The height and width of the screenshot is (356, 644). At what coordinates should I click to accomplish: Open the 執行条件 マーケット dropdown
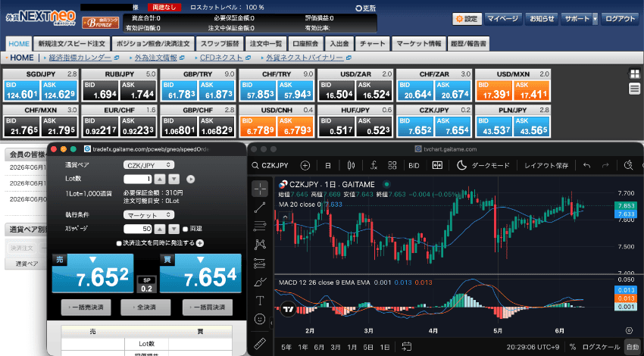[148, 215]
